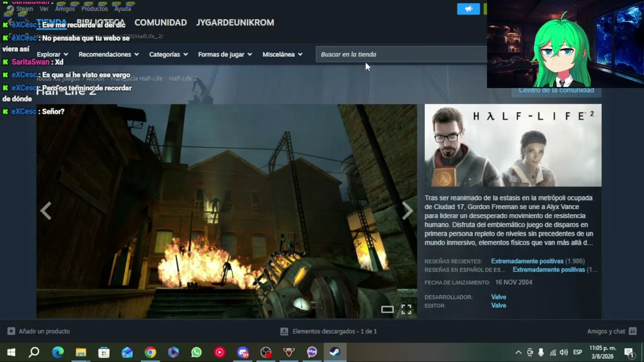Click the stream overlay username 'SaritaSwan'
The height and width of the screenshot is (362, 644).
pos(31,62)
